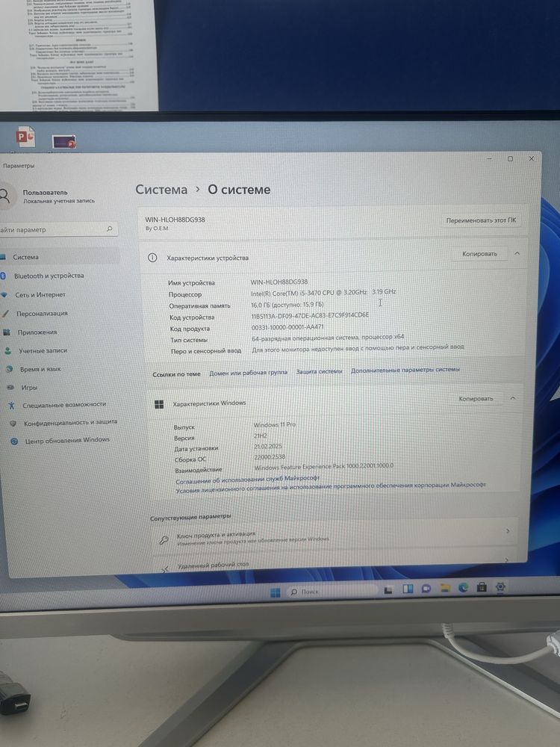Screen dimensions: 560x747
Task: Open second presentation thumbnail on desktop
Action: 63,141
